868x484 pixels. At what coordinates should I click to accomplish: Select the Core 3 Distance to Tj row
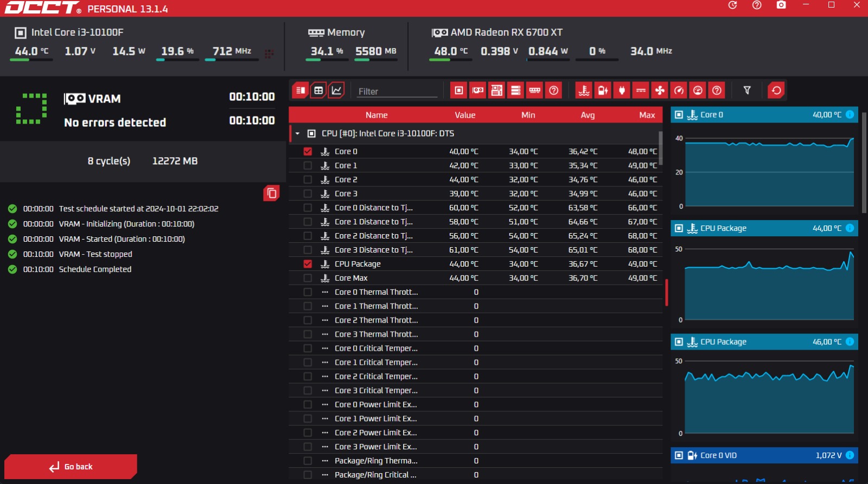(x=476, y=250)
